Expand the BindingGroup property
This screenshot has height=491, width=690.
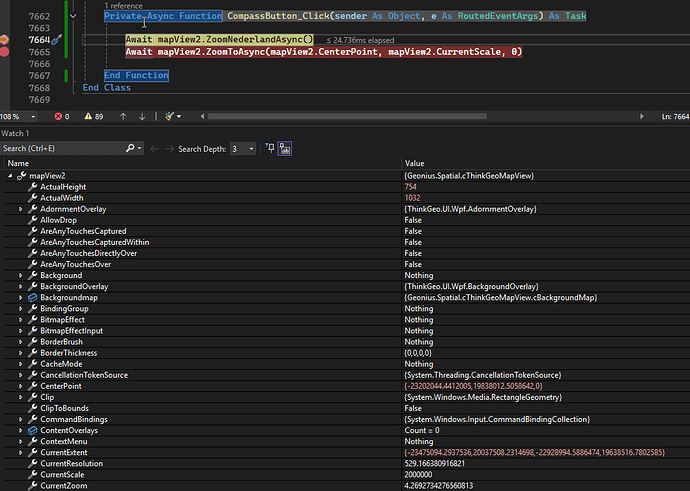point(20,308)
